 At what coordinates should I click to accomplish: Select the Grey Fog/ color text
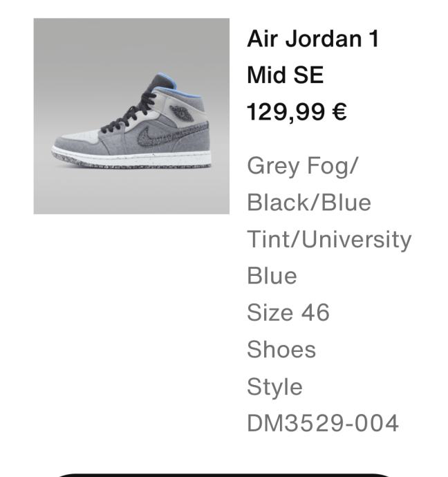303,166
